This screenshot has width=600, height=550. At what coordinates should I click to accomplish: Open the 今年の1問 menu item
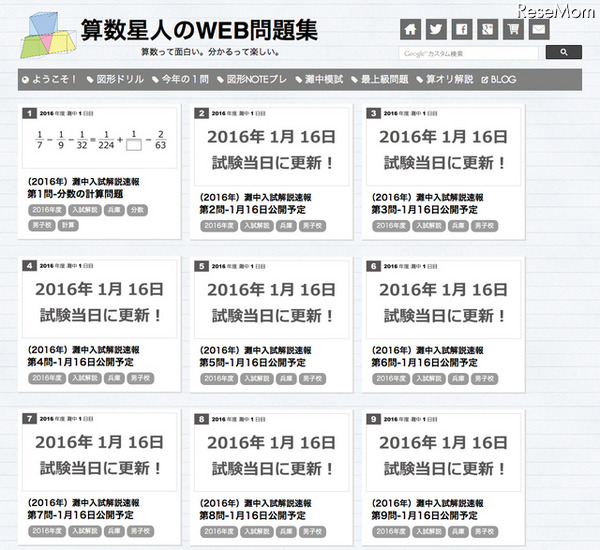(180, 79)
